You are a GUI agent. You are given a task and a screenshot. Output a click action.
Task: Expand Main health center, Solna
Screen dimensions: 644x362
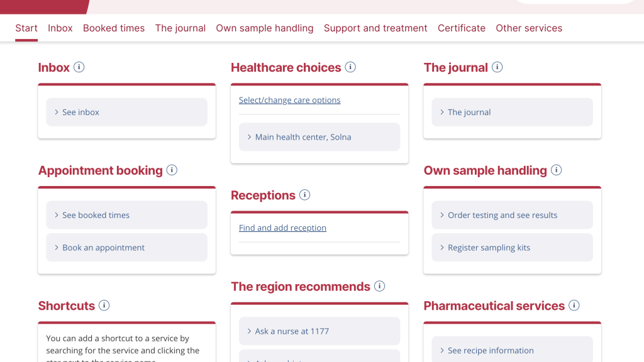click(319, 137)
